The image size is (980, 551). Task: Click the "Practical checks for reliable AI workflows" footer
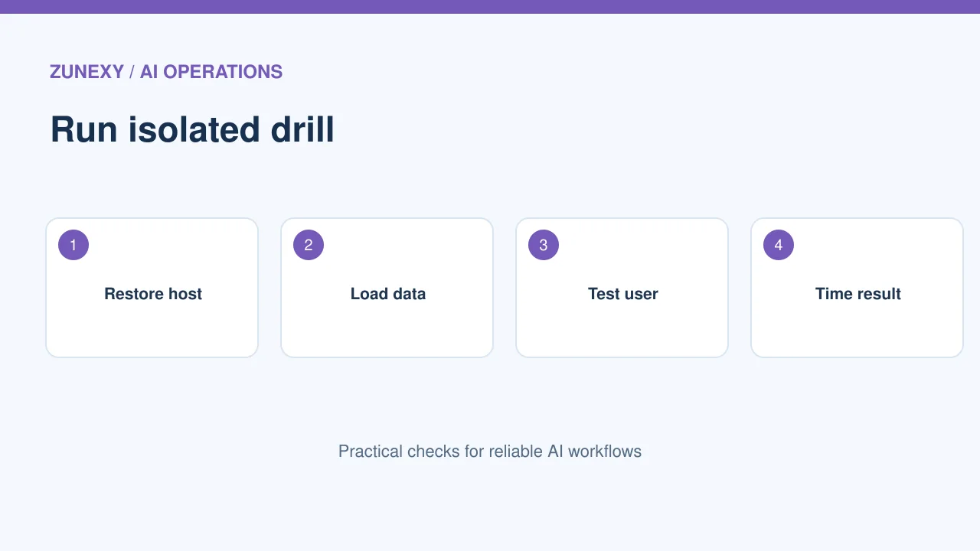pos(490,452)
